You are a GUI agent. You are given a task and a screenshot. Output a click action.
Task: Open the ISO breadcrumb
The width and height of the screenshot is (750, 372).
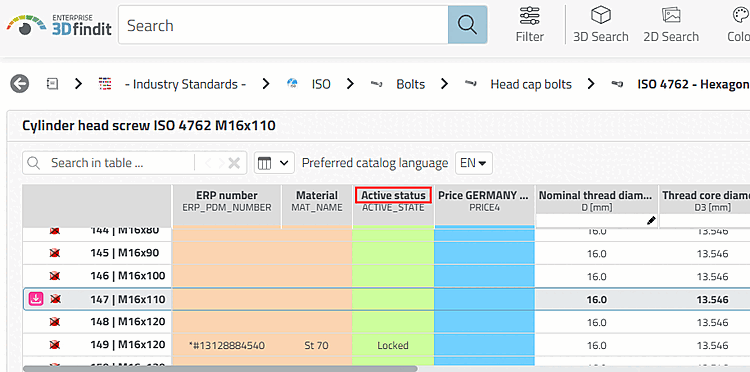[321, 84]
